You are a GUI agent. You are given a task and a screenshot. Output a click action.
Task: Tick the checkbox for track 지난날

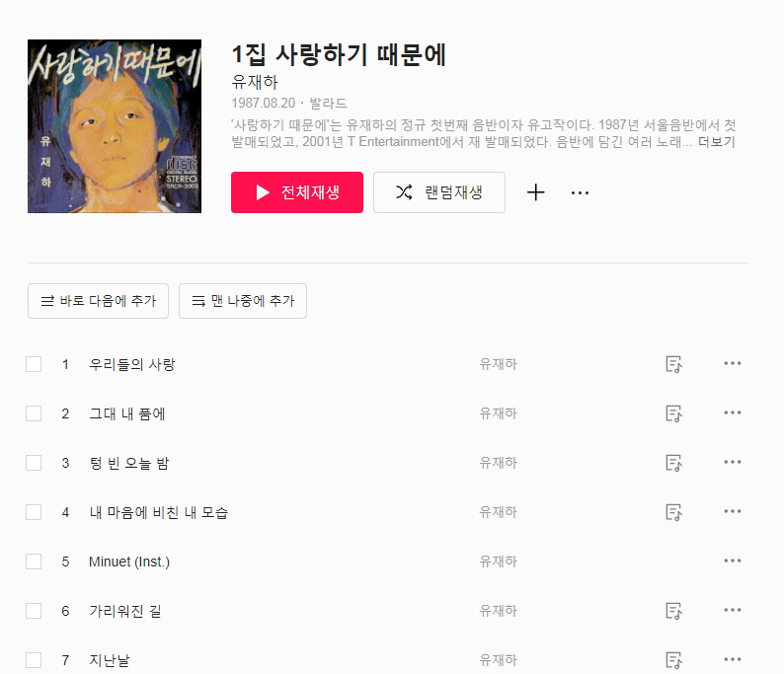(x=34, y=660)
